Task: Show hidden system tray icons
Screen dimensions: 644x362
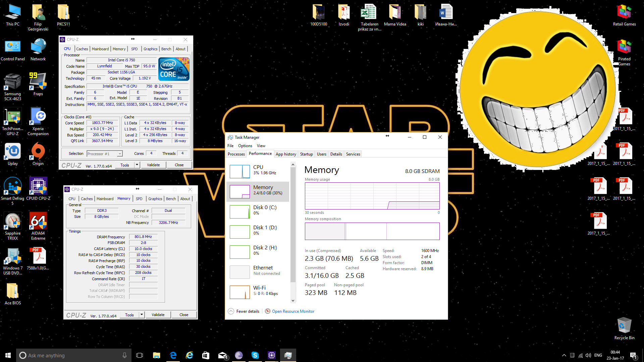Action: click(x=564, y=355)
